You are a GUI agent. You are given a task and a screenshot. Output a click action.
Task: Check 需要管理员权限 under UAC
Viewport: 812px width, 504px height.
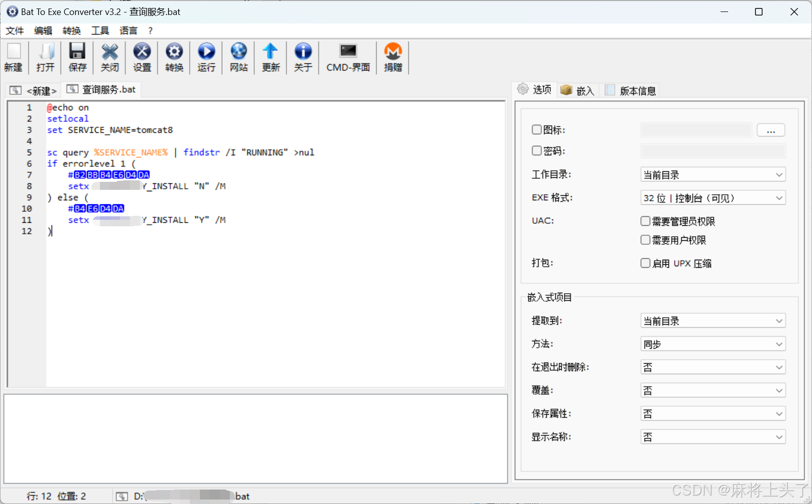[646, 221]
